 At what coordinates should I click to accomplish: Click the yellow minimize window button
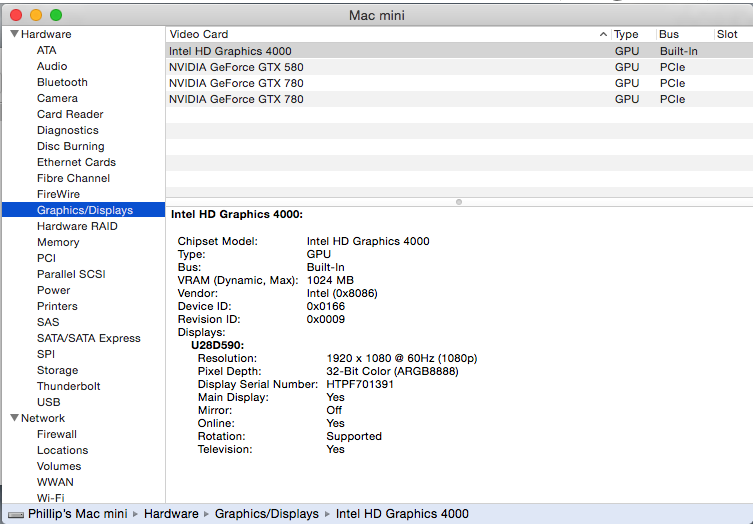click(x=36, y=15)
